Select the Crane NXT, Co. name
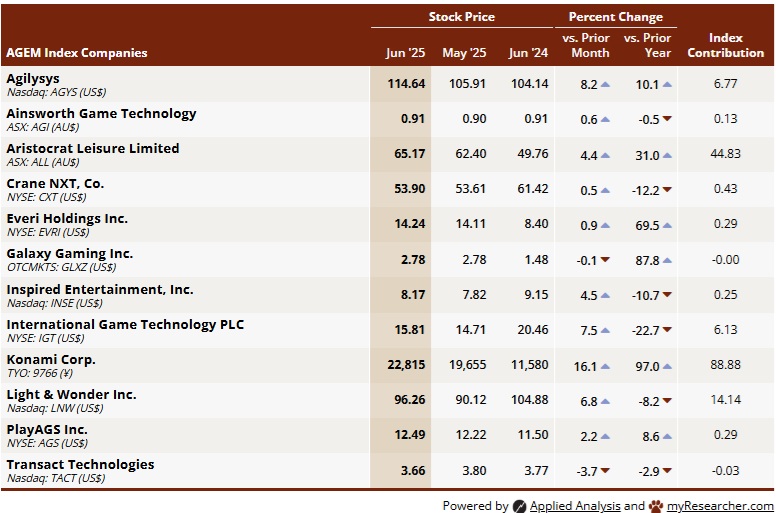The image size is (776, 513). pyautogui.click(x=55, y=184)
